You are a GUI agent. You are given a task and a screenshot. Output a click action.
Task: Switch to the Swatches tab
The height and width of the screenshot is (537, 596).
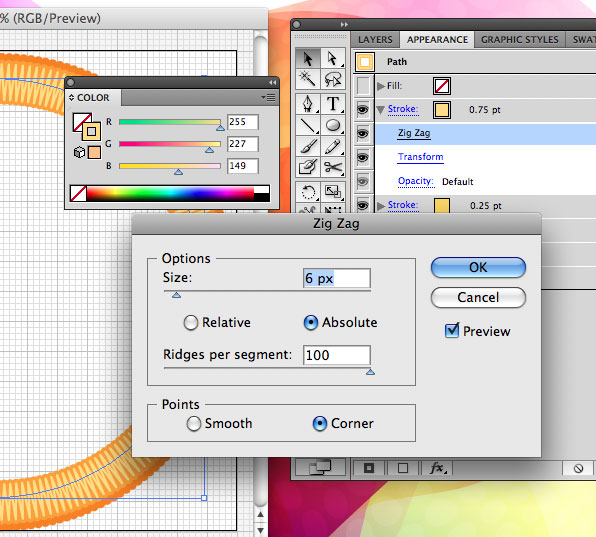[582, 40]
